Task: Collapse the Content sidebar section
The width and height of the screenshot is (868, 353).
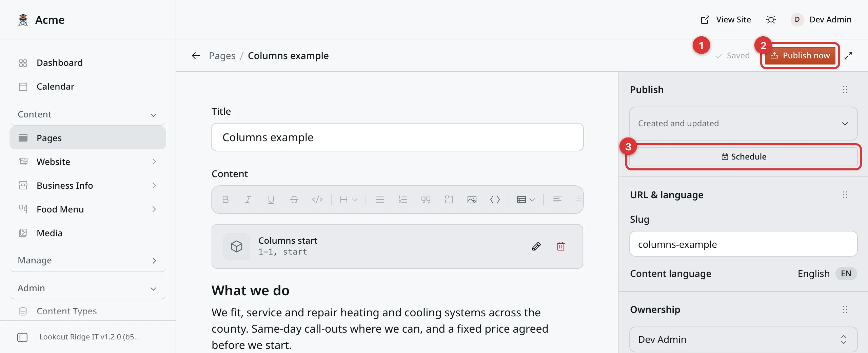Action: pos(87,114)
